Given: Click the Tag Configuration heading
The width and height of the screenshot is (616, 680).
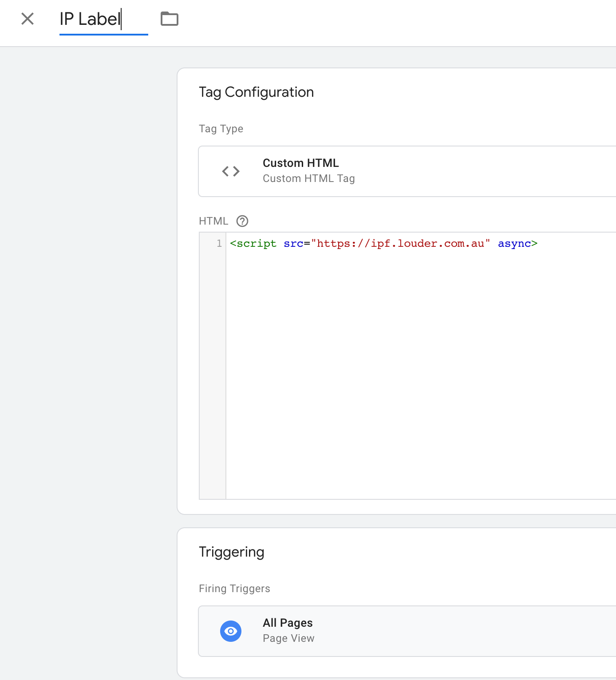Looking at the screenshot, I should (256, 92).
